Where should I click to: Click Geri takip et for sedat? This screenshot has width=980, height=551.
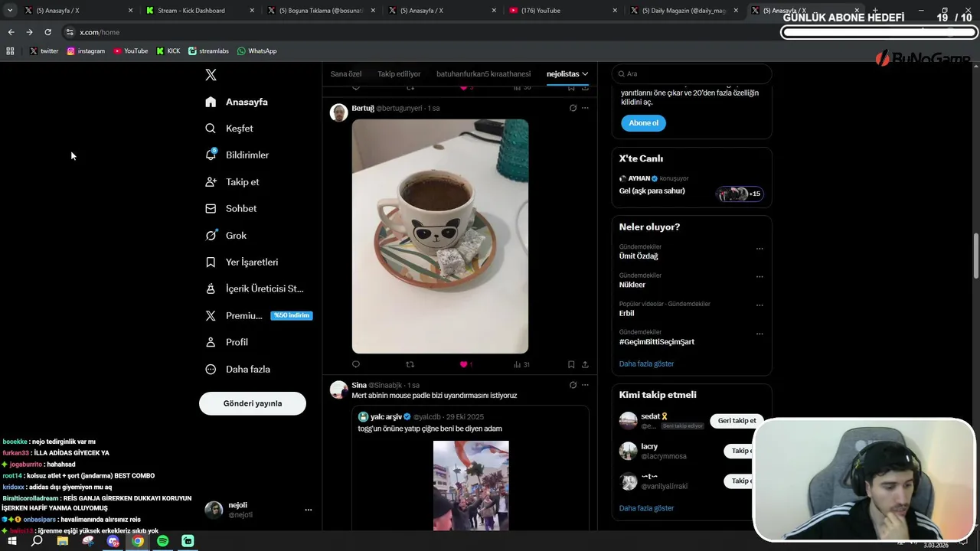[737, 420]
